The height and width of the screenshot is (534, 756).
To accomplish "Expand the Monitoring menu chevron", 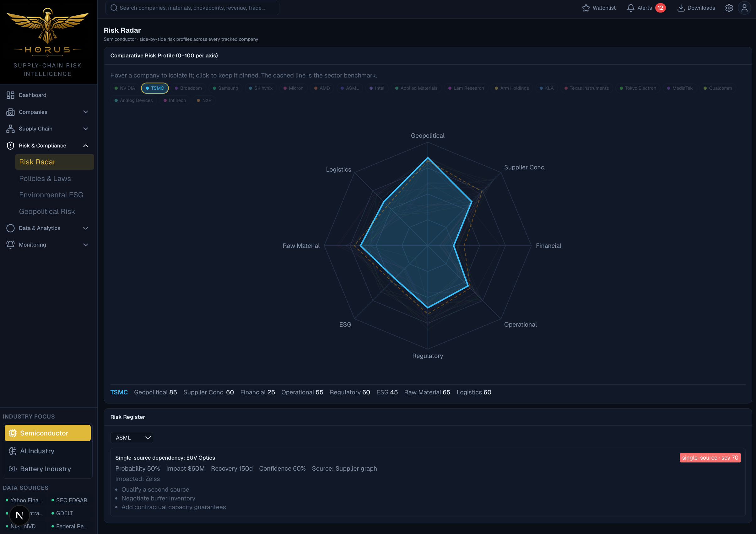I will (86, 245).
